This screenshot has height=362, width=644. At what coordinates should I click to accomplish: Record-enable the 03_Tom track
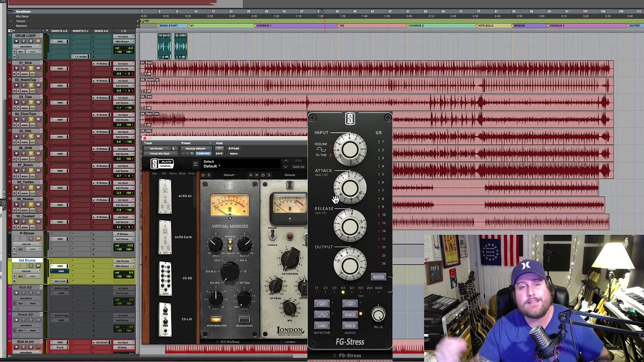tap(16, 102)
